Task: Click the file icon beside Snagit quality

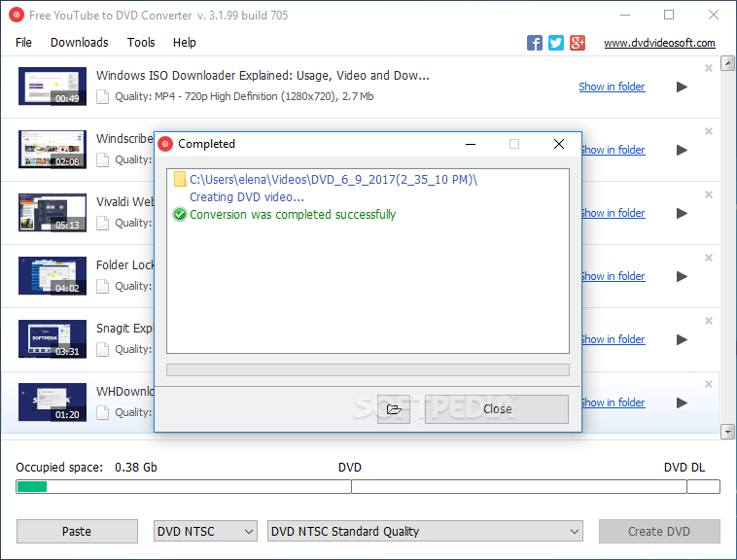Action: coord(102,349)
